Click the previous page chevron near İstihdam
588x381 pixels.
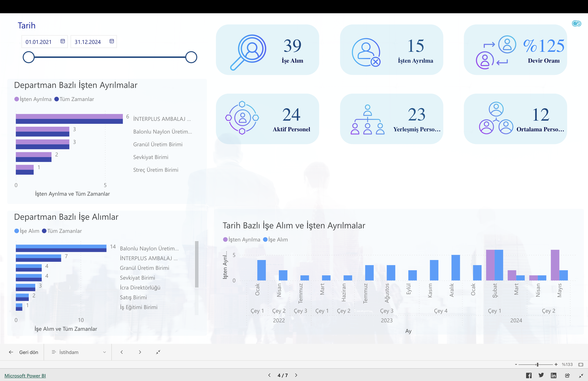click(122, 352)
